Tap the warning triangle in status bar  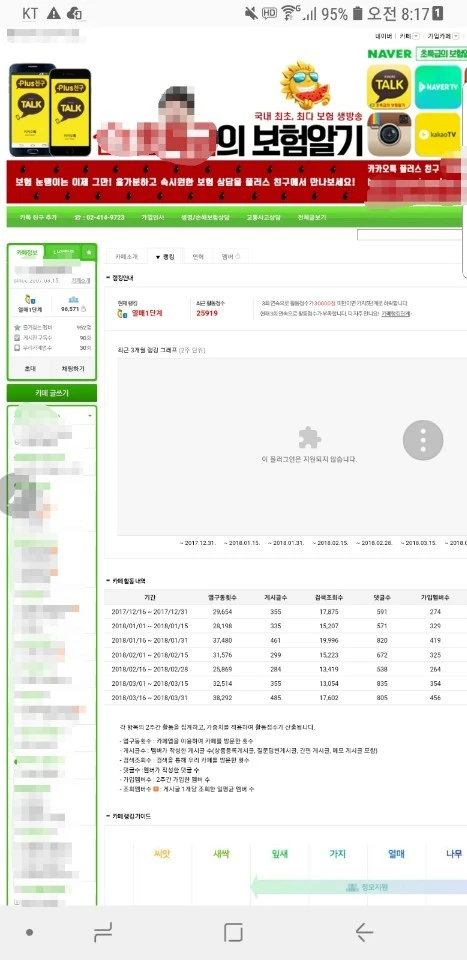click(x=54, y=13)
